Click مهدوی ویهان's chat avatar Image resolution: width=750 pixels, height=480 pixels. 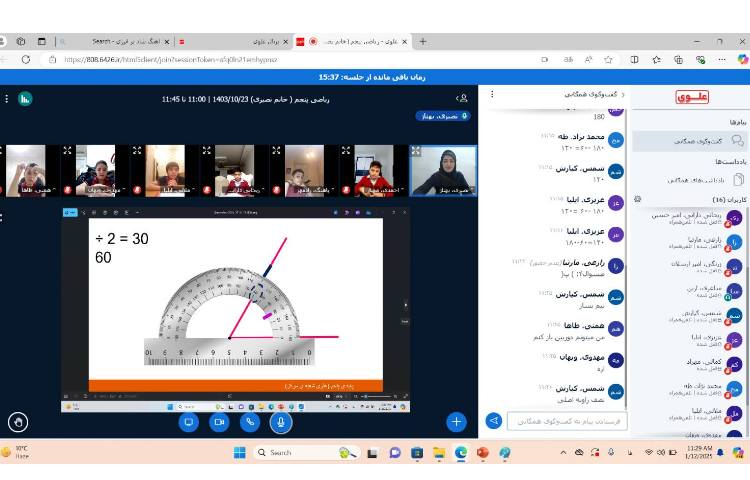point(616,360)
